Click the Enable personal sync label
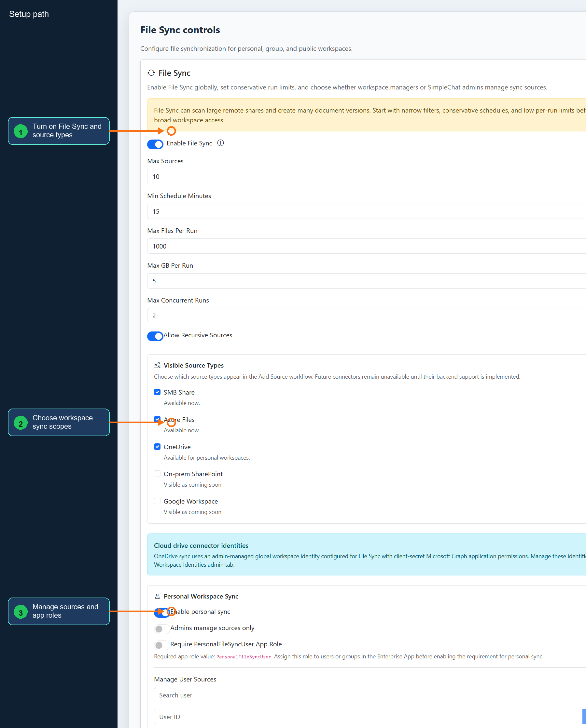 [x=200, y=612]
